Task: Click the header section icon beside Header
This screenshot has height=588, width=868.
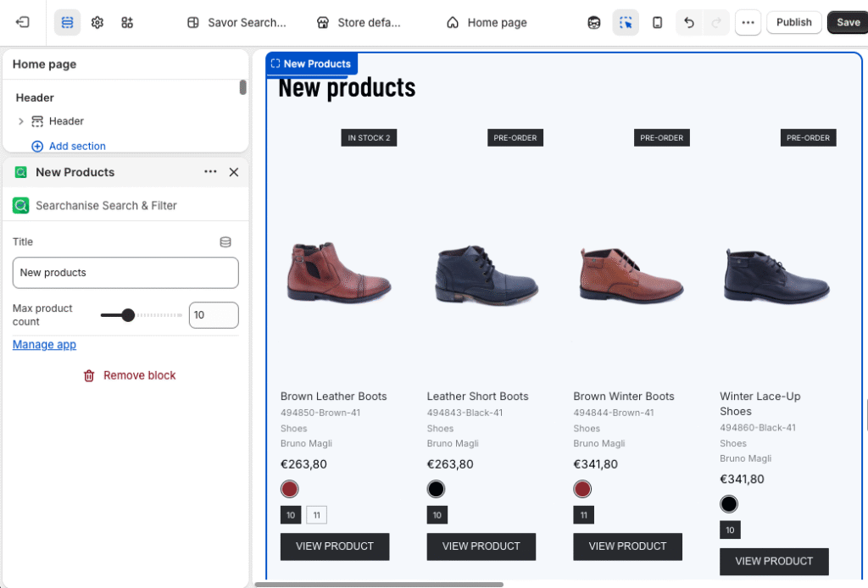Action: click(x=37, y=121)
